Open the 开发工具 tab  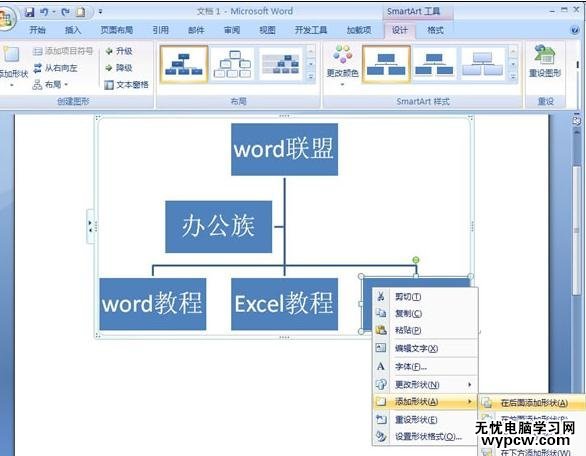point(311,30)
